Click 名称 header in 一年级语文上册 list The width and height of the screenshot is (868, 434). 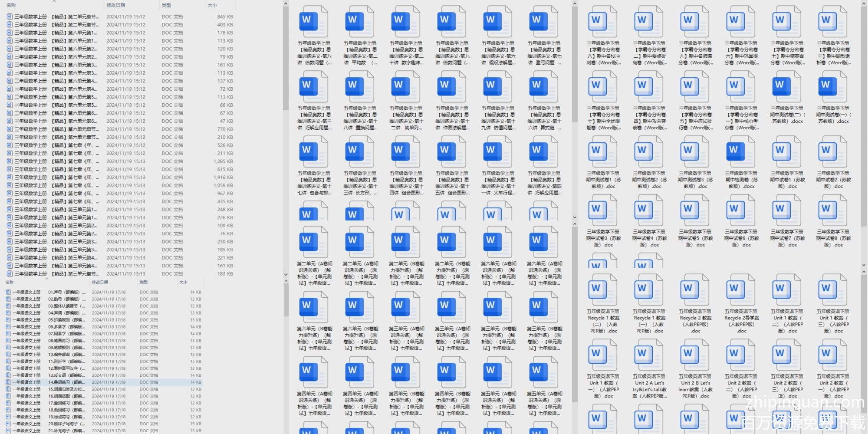10,283
